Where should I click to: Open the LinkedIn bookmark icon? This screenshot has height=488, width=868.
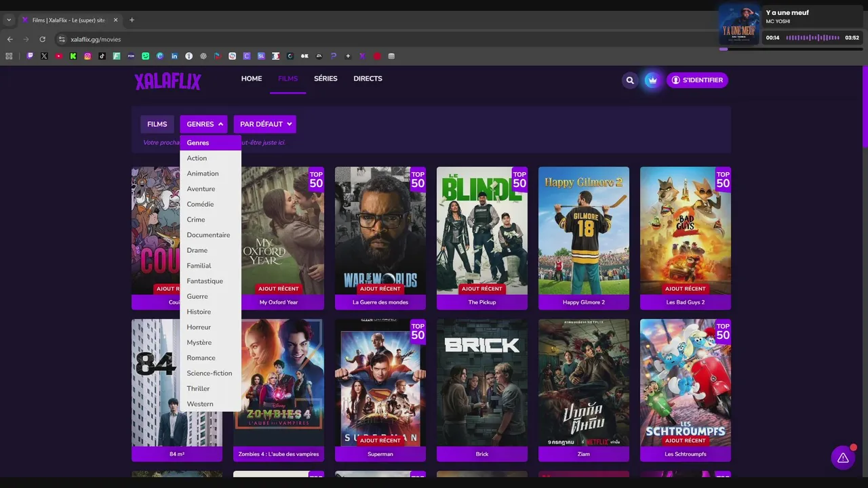[x=174, y=56]
